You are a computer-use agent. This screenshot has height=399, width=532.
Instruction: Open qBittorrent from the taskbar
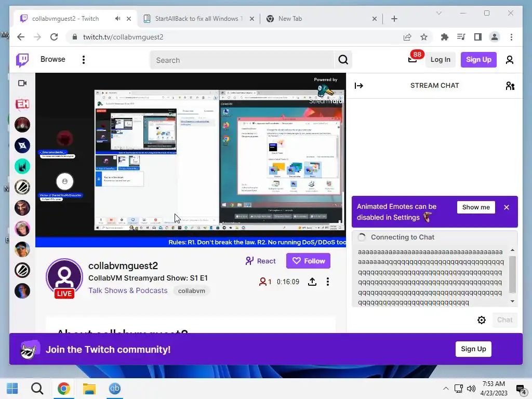tap(115, 389)
